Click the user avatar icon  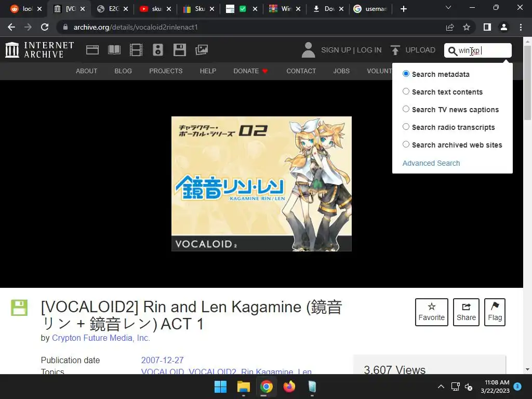[x=308, y=50]
